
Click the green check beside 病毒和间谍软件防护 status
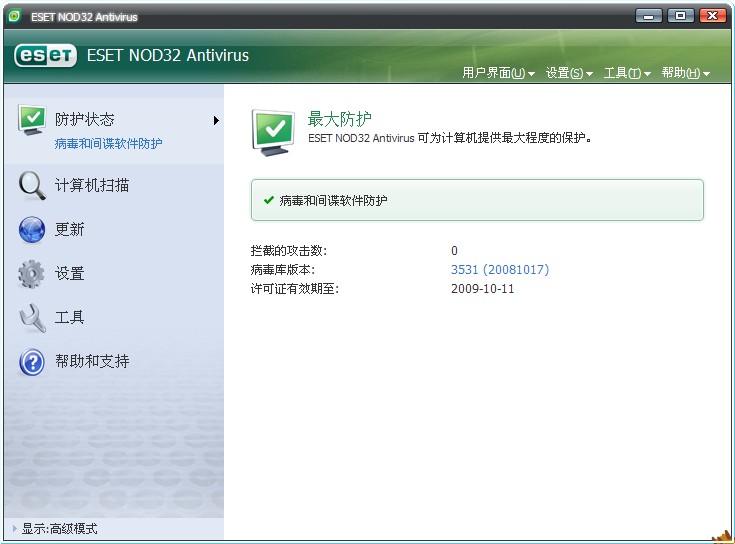point(269,201)
